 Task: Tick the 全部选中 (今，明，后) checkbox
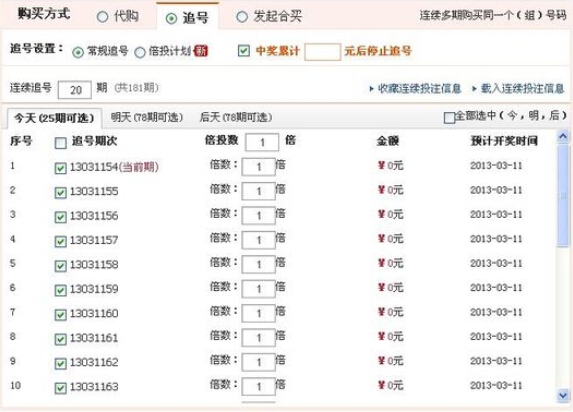point(449,118)
